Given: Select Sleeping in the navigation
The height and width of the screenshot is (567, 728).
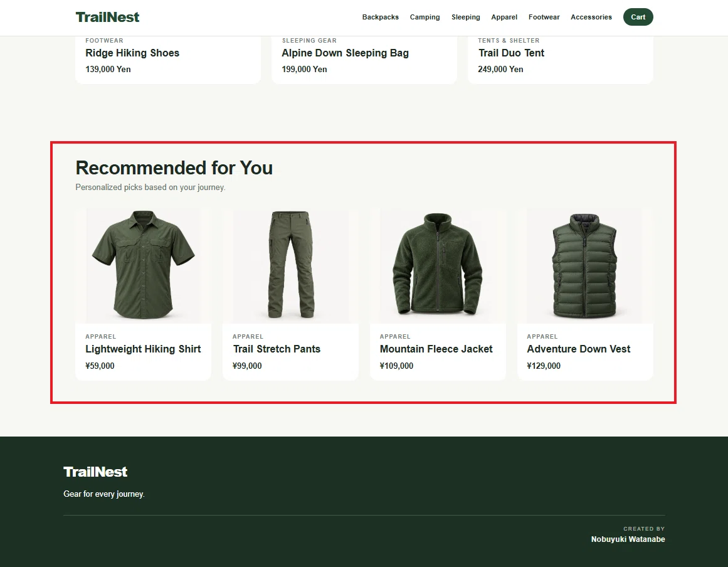Looking at the screenshot, I should [466, 17].
